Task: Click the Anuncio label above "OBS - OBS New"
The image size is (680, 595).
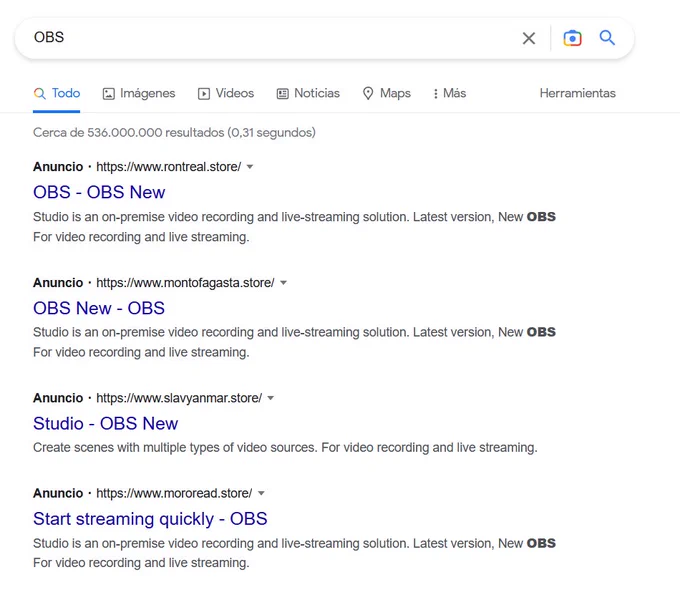Action: [58, 167]
